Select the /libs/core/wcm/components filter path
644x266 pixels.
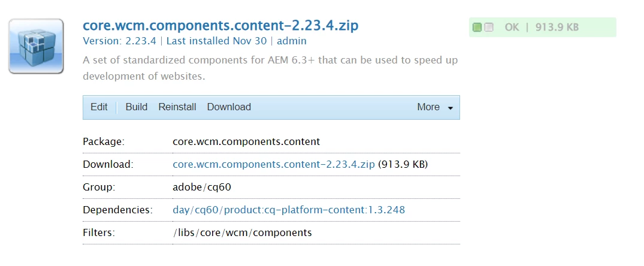(242, 232)
